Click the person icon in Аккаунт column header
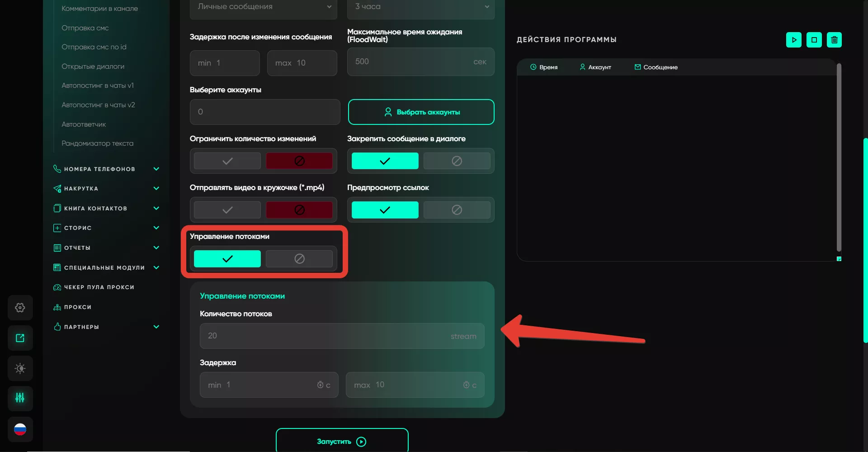Screen dimensions: 868x452 582,67
